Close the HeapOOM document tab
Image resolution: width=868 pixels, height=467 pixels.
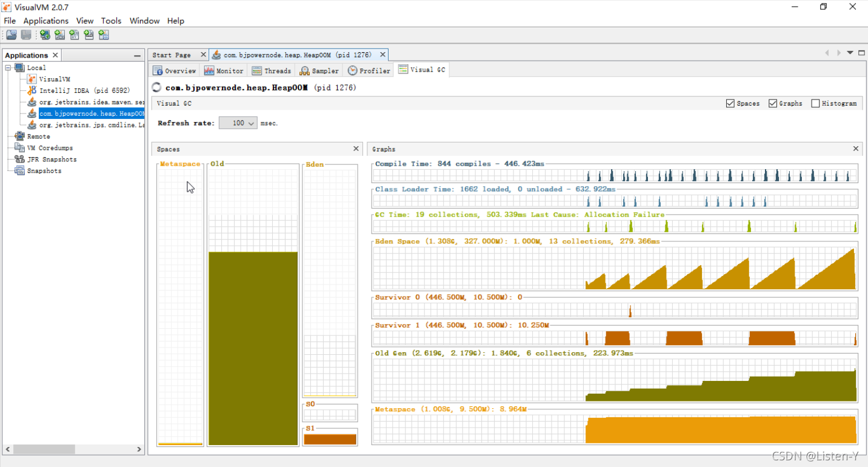tap(382, 55)
